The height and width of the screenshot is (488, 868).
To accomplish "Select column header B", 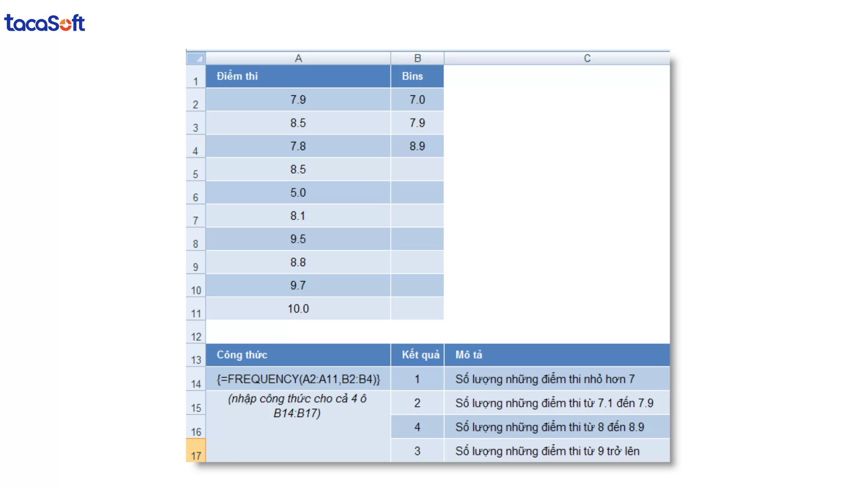I will [x=417, y=58].
